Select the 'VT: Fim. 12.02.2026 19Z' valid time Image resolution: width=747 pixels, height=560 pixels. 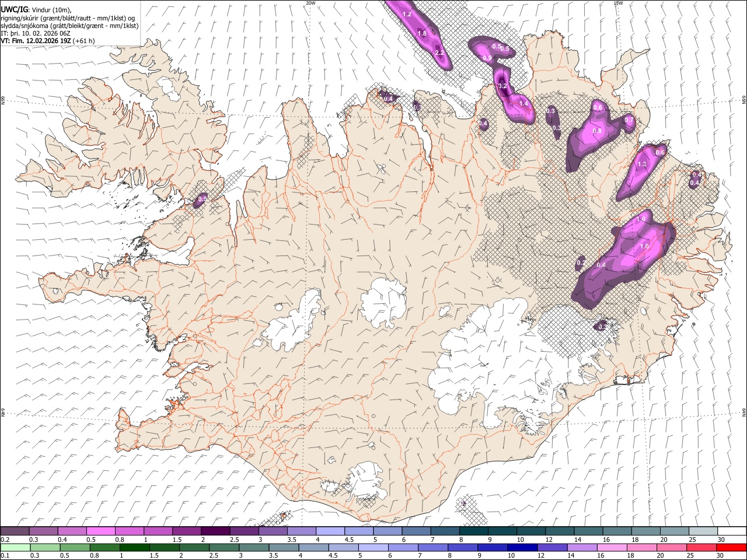[36, 41]
